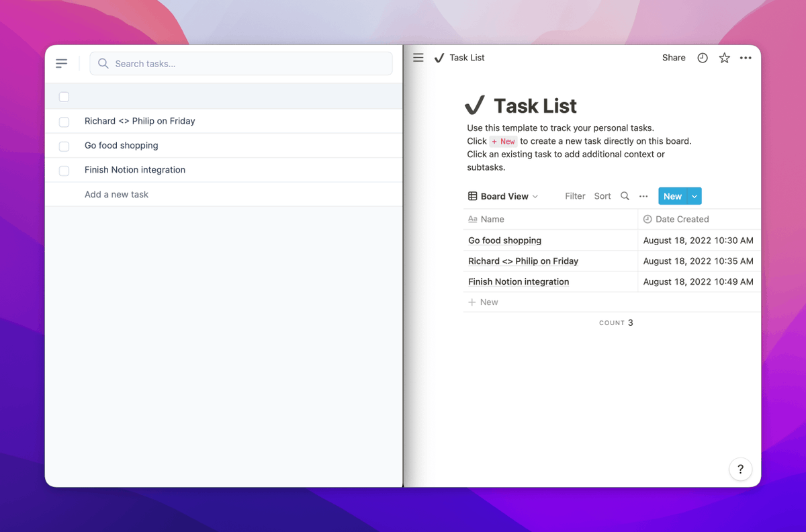Open the database three-dot options menu

click(x=643, y=196)
